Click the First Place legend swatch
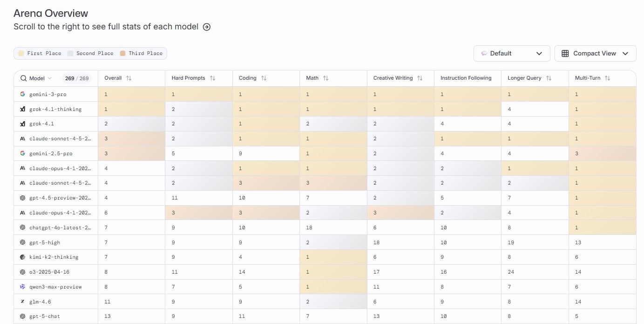The image size is (644, 324). tap(21, 54)
